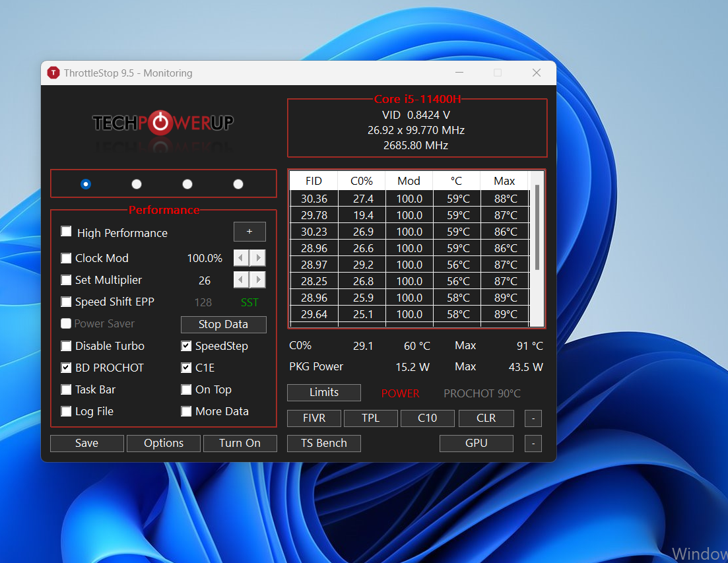Click the minus button next to GPU
Viewport: 728px width, 563px height.
pos(533,444)
